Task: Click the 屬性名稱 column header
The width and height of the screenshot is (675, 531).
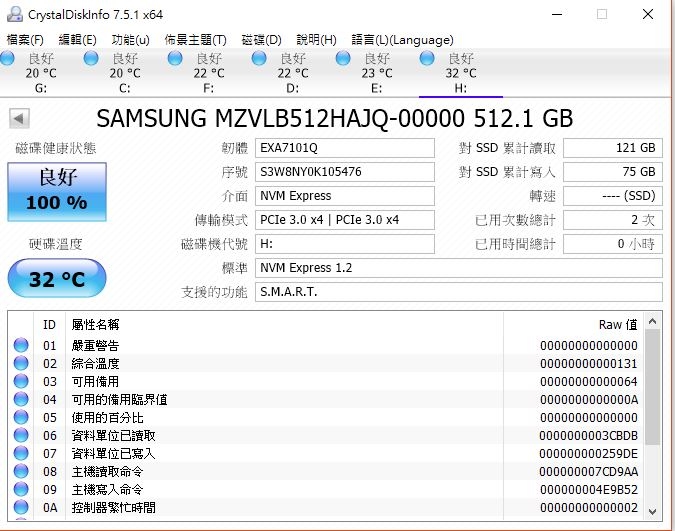Action: 95,324
